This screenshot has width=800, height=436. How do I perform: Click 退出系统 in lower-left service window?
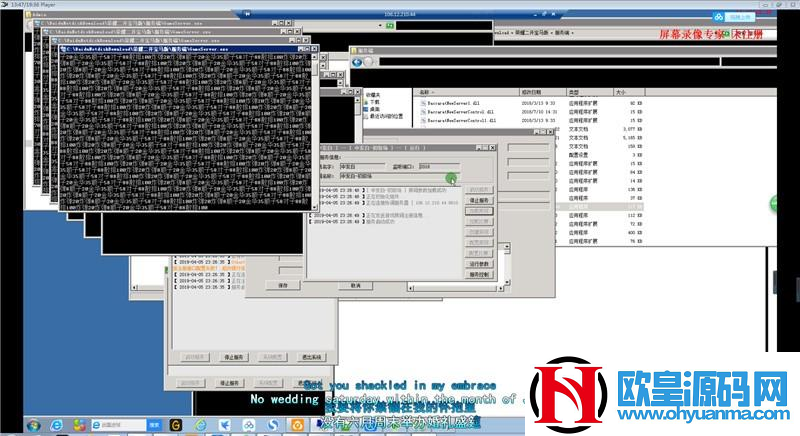(311, 357)
